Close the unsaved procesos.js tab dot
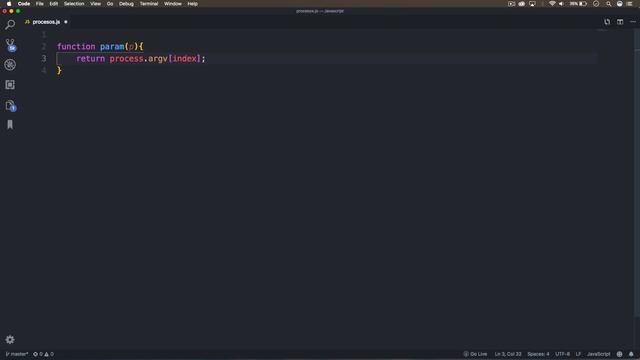The image size is (640, 360). [x=66, y=22]
